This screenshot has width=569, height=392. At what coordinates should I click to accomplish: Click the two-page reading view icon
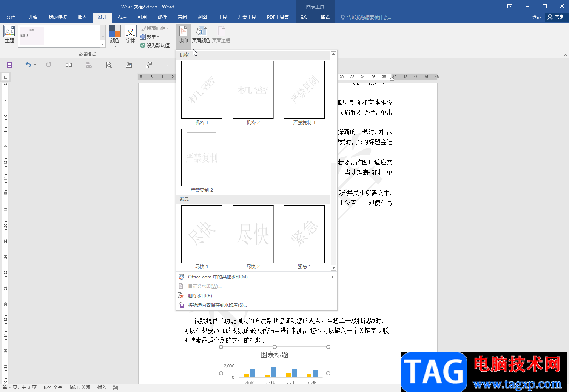[69, 65]
